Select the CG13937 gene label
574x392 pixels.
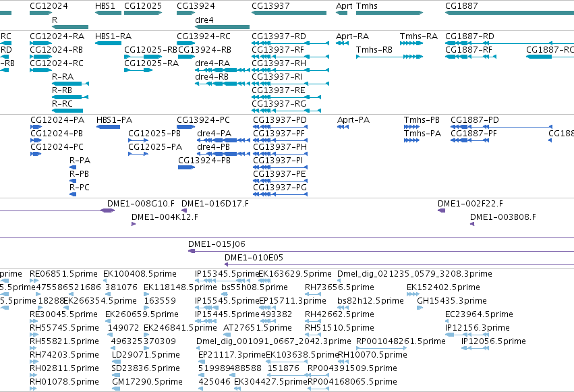click(270, 6)
